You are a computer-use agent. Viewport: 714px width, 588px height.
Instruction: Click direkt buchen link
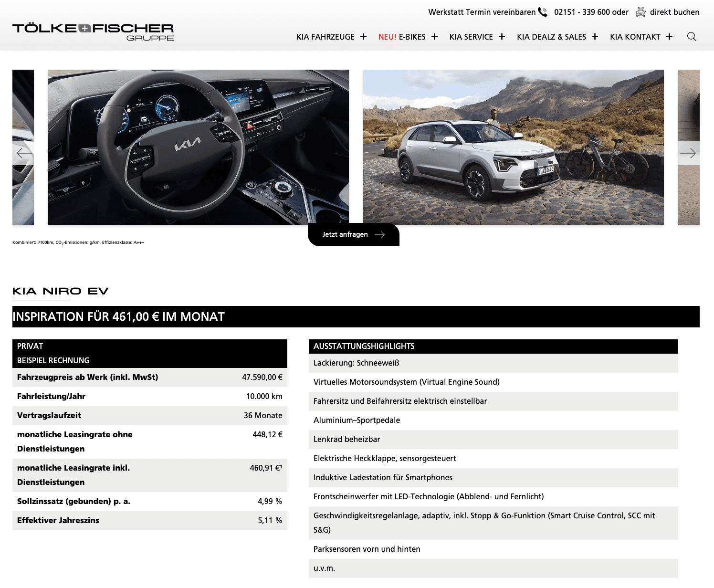[x=674, y=12]
